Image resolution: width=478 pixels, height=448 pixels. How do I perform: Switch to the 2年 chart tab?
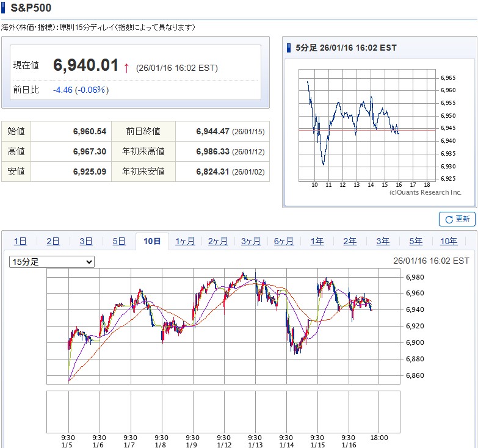click(350, 241)
